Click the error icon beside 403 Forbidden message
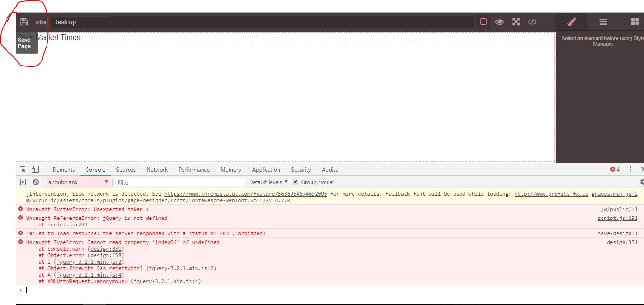Screen dimensions: 644x305 [20, 233]
